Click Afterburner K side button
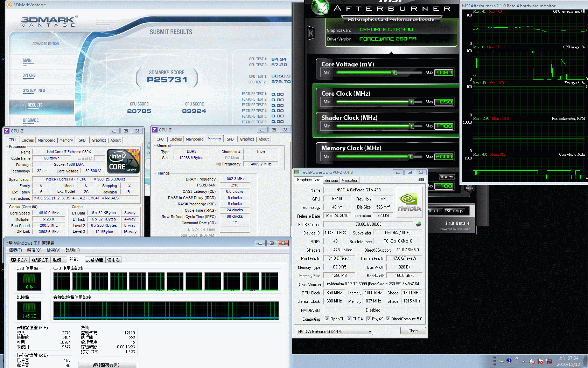This screenshot has width=588, height=368. pyautogui.click(x=310, y=33)
